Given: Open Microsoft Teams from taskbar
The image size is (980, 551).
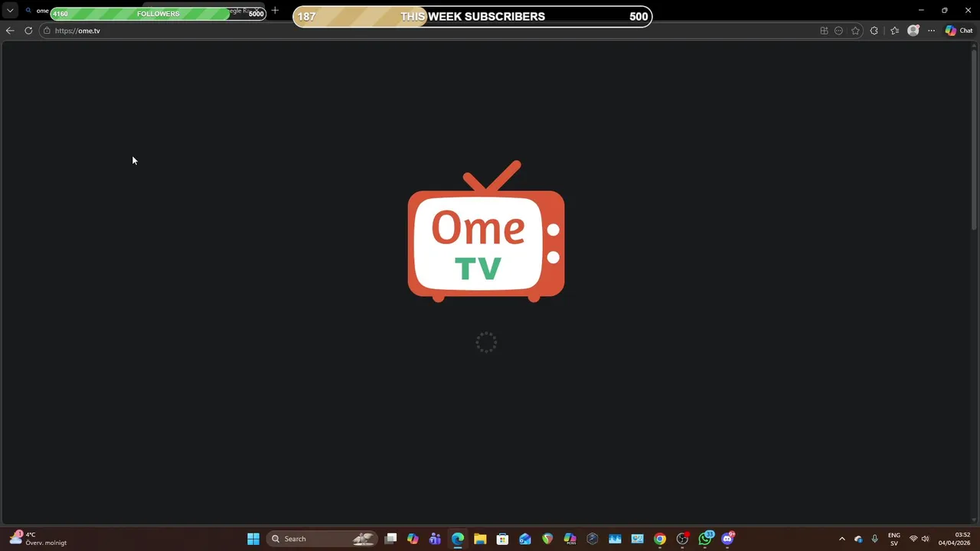Looking at the screenshot, I should click(435, 539).
